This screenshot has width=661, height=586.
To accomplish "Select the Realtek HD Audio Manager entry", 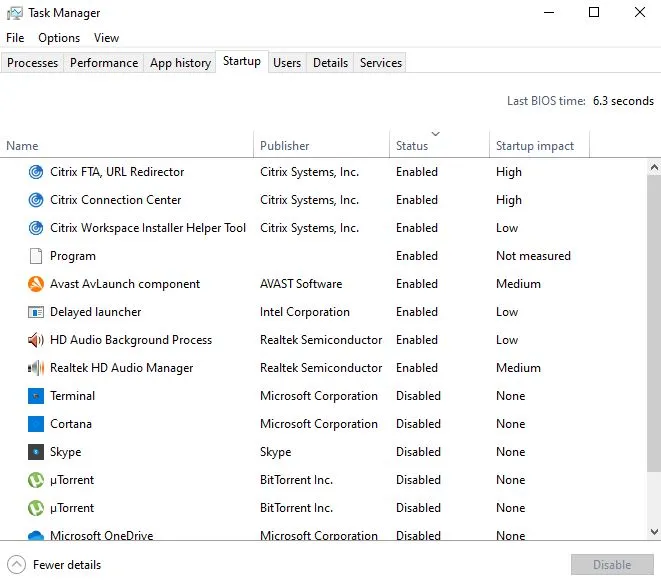I will pyautogui.click(x=121, y=368).
